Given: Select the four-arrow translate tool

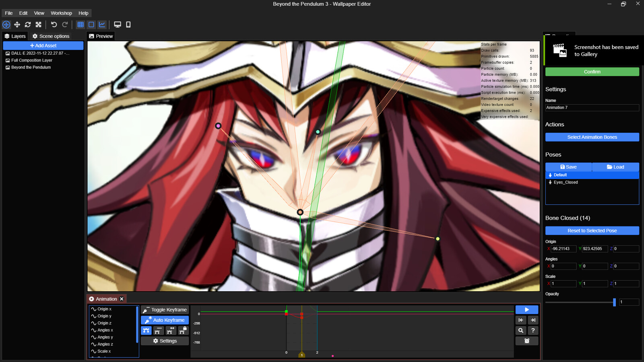Looking at the screenshot, I should 17,25.
